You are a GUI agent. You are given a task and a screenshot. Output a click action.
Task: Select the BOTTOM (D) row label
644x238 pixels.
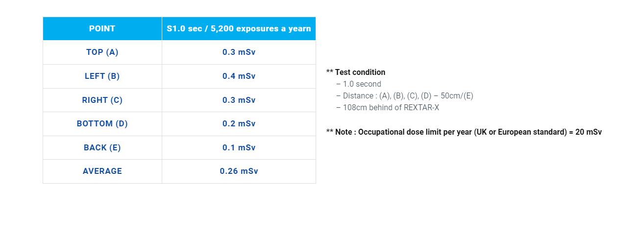(x=102, y=123)
